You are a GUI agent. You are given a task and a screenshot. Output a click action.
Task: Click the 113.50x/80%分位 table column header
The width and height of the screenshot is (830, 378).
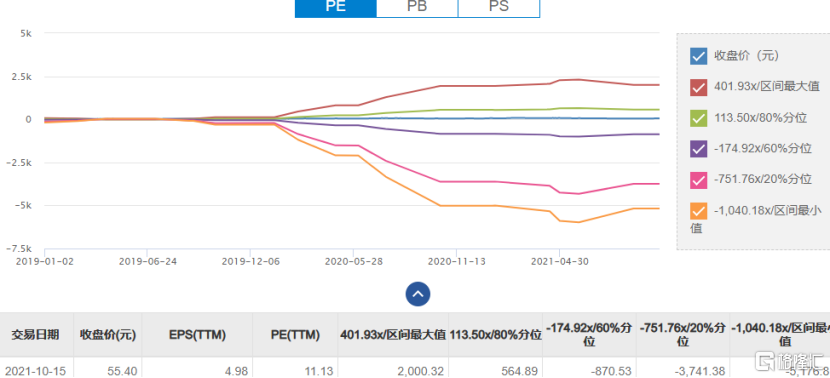(x=495, y=335)
